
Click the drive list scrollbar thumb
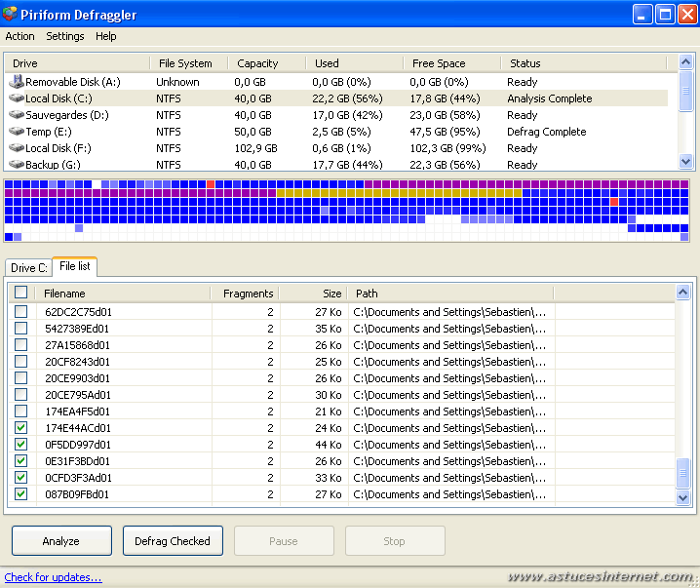[685, 91]
